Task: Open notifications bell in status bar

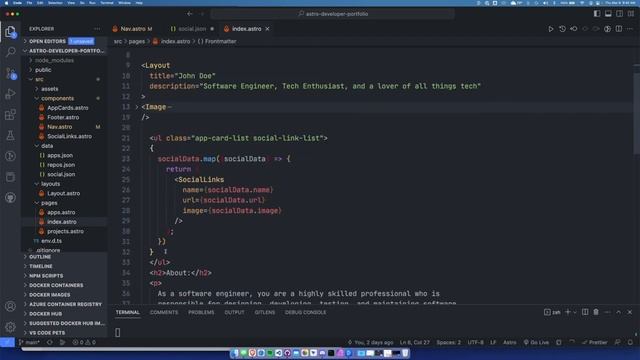Action: (x=630, y=342)
